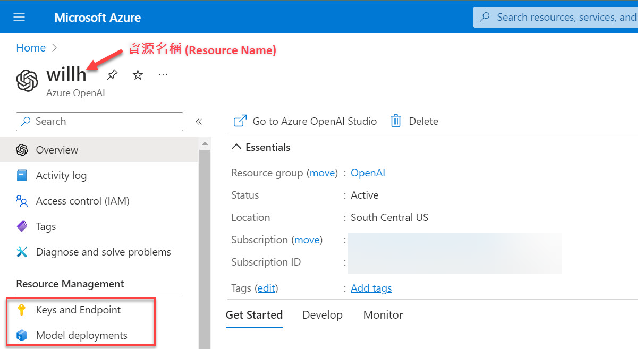This screenshot has height=349, width=644.
Task: Mark willh resource as favorite star
Action: tap(138, 75)
